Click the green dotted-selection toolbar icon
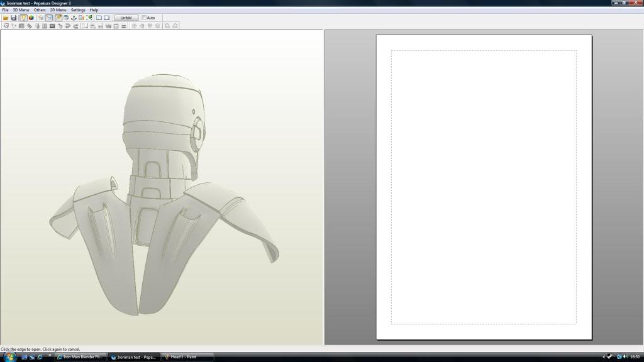The height and width of the screenshot is (362, 644). (x=89, y=18)
